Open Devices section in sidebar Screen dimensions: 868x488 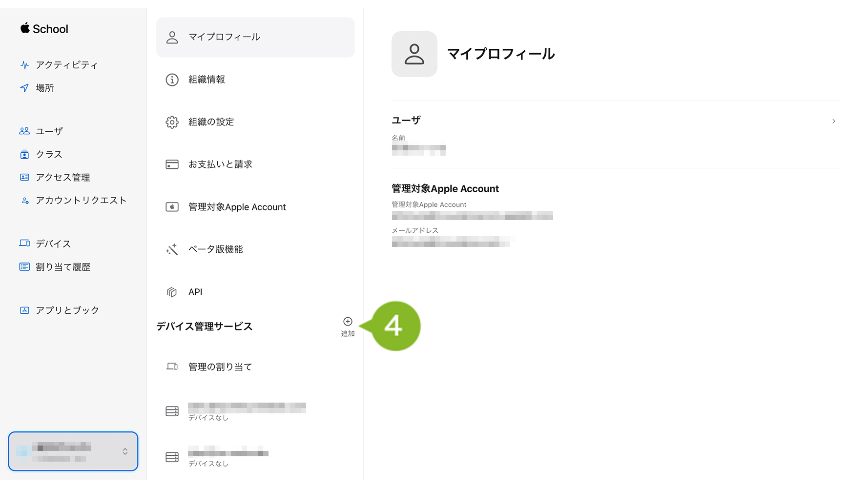[53, 244]
